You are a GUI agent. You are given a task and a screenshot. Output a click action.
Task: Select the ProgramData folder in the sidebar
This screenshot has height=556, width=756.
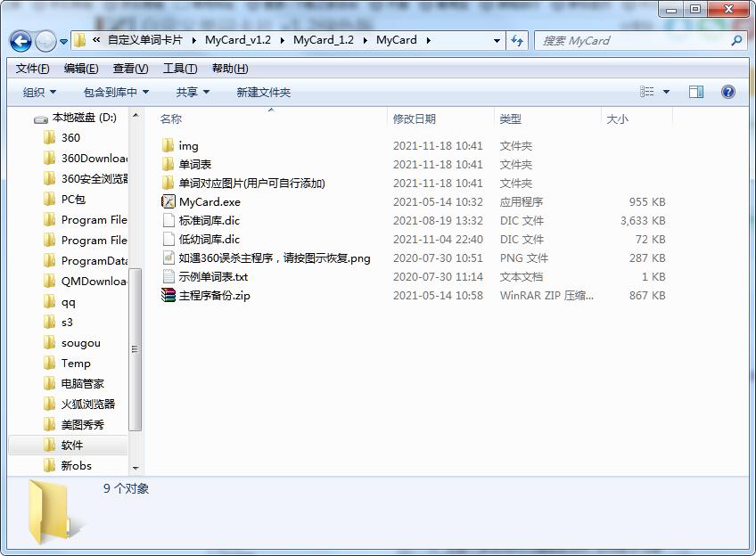pyautogui.click(x=86, y=261)
